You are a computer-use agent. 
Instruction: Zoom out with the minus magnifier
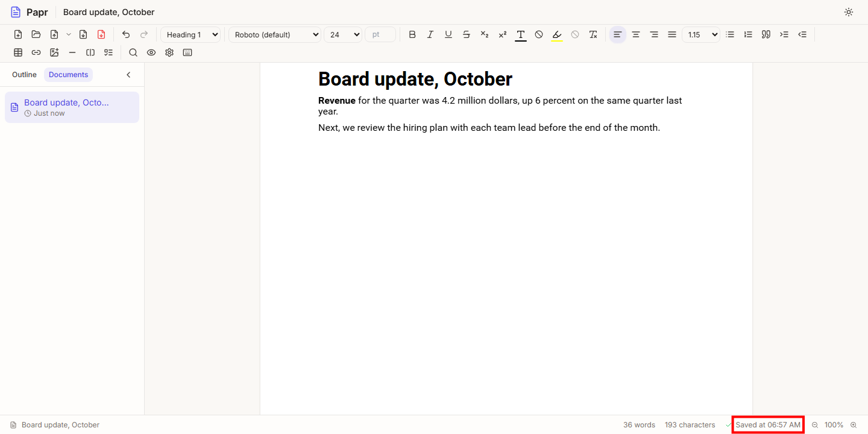pos(815,425)
